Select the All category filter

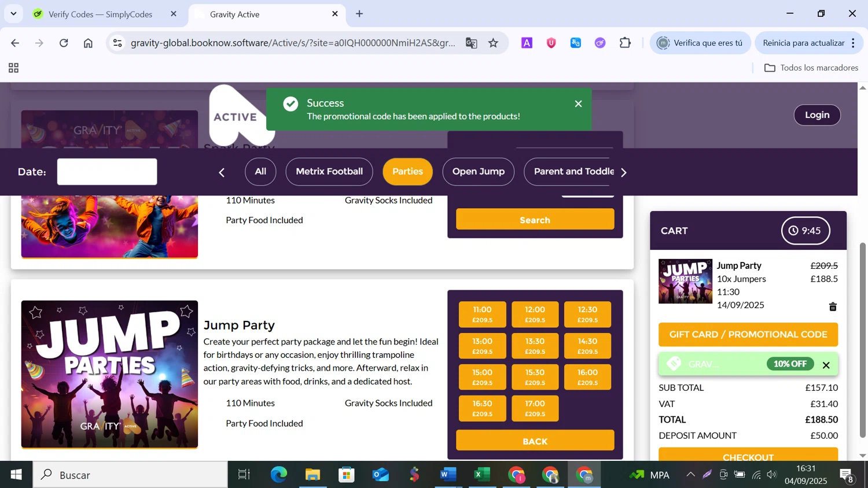tap(260, 172)
